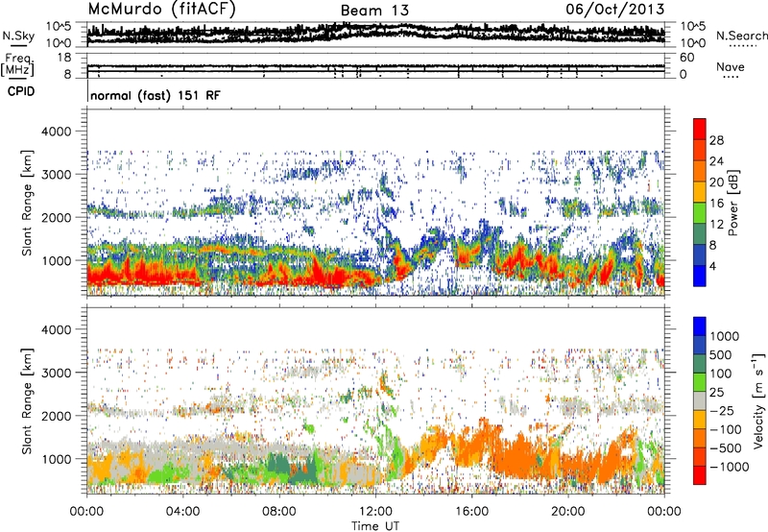The height and width of the screenshot is (532, 768).
Task: Click the '-25' tick on Velocity colorbar
Action: 722,410
